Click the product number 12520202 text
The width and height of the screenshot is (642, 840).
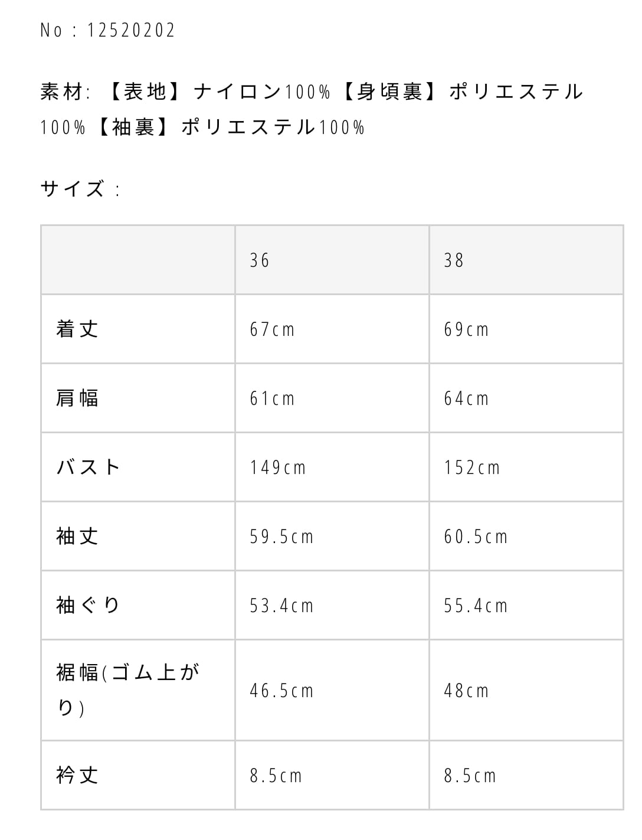pyautogui.click(x=107, y=30)
